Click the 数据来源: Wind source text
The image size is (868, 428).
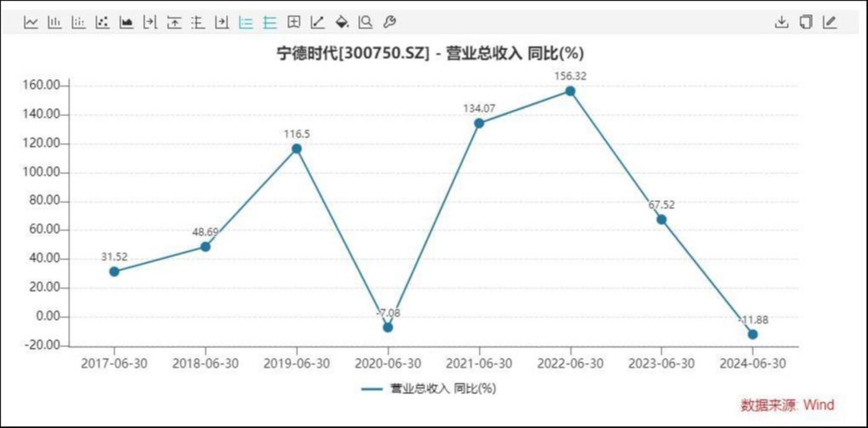pyautogui.click(x=787, y=405)
